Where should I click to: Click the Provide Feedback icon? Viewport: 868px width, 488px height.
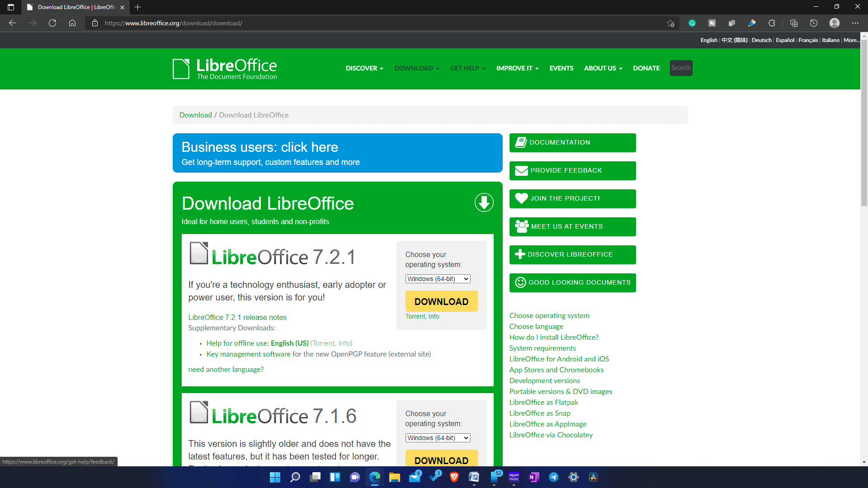(523, 170)
